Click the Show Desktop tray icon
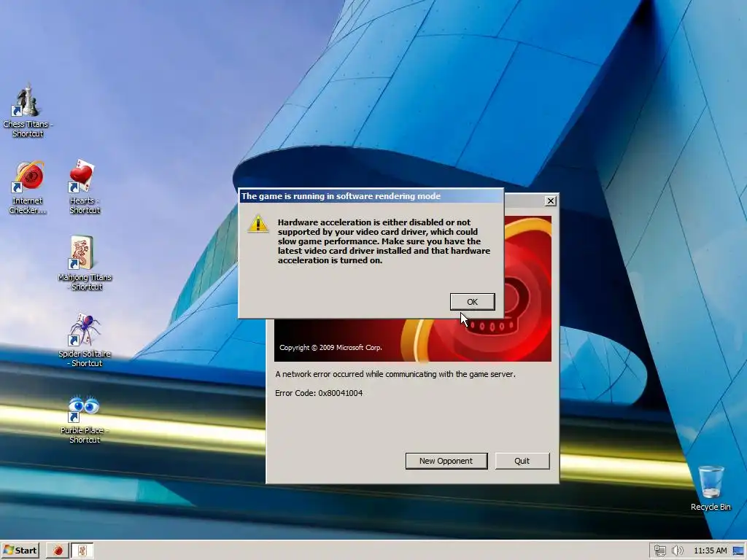This screenshot has height=560, width=747. (738, 551)
